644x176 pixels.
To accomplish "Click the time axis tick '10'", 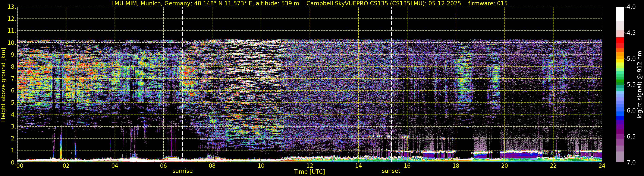I will 261,166.
